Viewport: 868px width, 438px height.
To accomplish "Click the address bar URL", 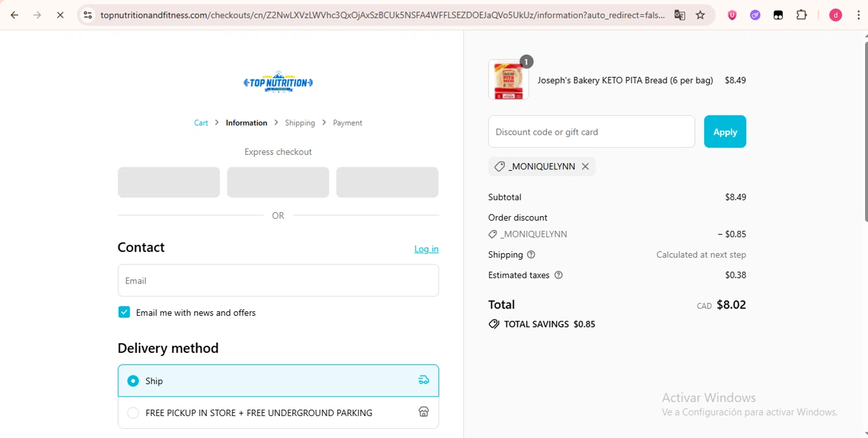I will (382, 15).
